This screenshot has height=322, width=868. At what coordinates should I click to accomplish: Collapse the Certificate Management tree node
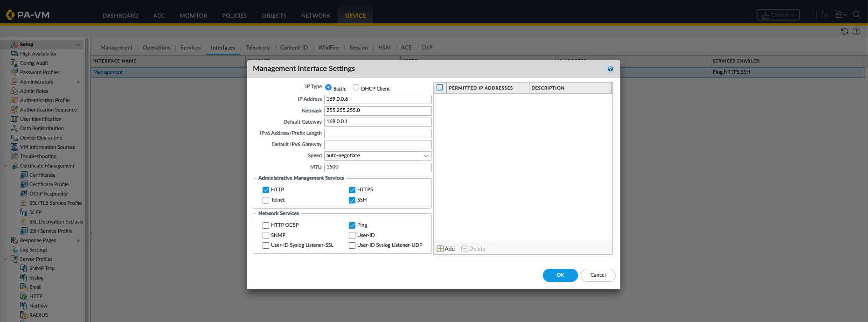6,166
